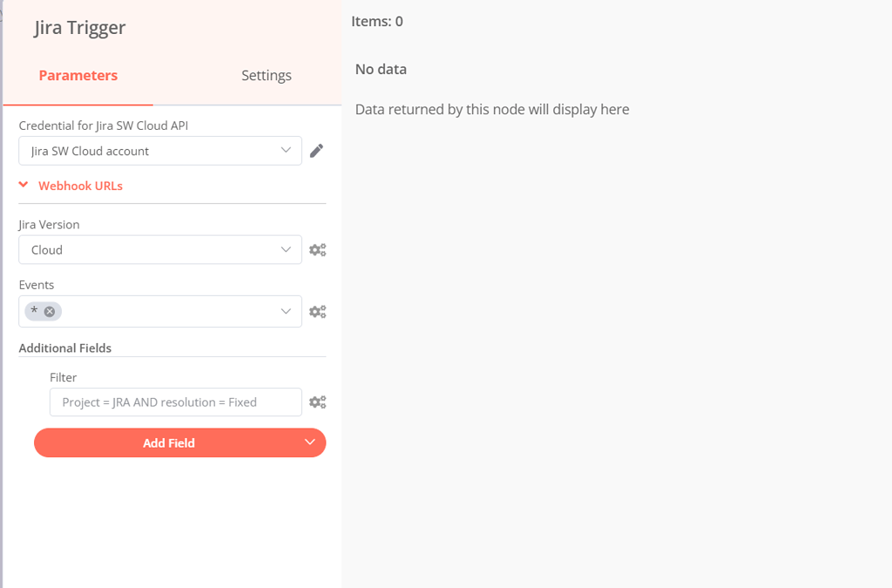
Task: Select the Parameters tab
Action: pyautogui.click(x=78, y=75)
